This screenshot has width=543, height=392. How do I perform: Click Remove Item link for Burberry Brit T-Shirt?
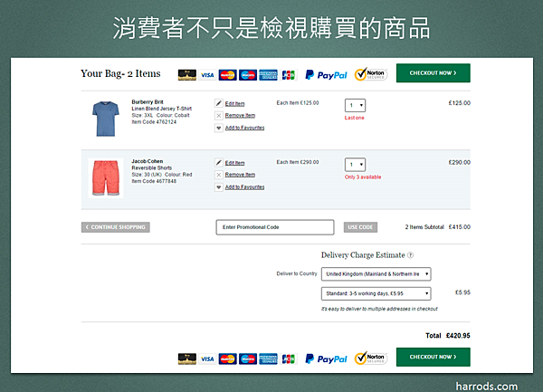point(240,115)
